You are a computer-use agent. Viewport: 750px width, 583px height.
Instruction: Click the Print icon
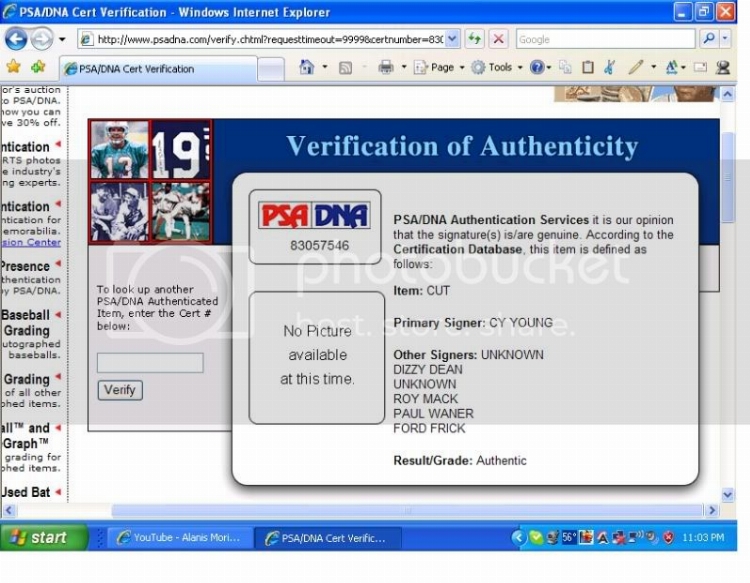pyautogui.click(x=386, y=67)
